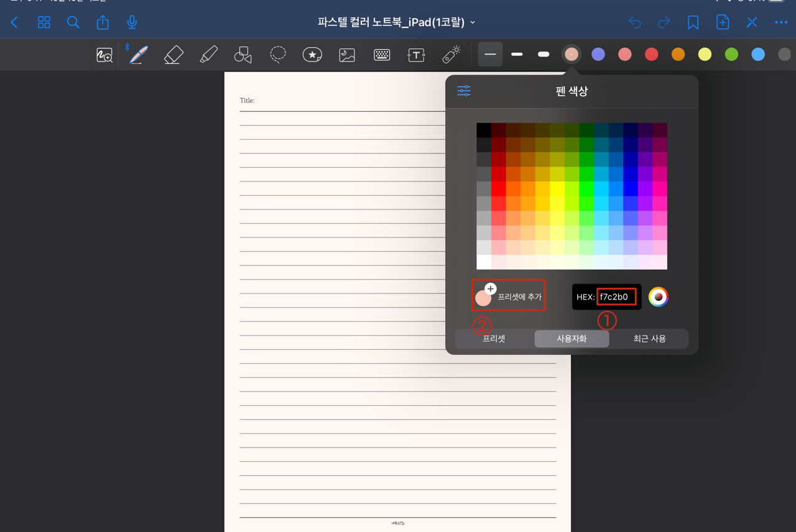Bookmark the current page
This screenshot has width=796, height=532.
[693, 22]
